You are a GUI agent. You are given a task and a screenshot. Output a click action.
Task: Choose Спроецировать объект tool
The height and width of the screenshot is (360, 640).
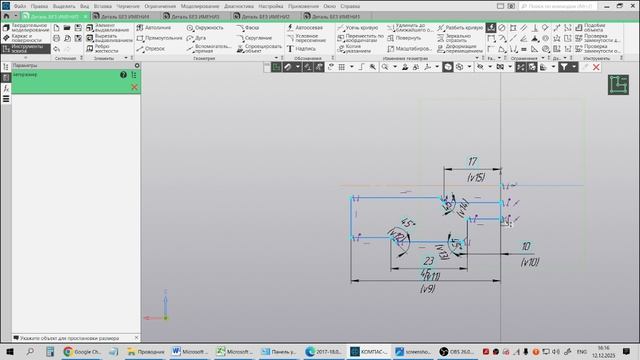259,49
